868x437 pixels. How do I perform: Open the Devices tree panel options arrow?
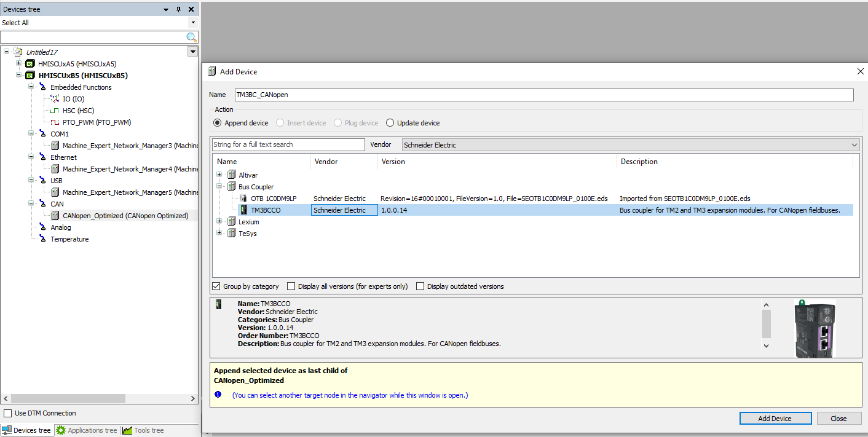click(166, 9)
